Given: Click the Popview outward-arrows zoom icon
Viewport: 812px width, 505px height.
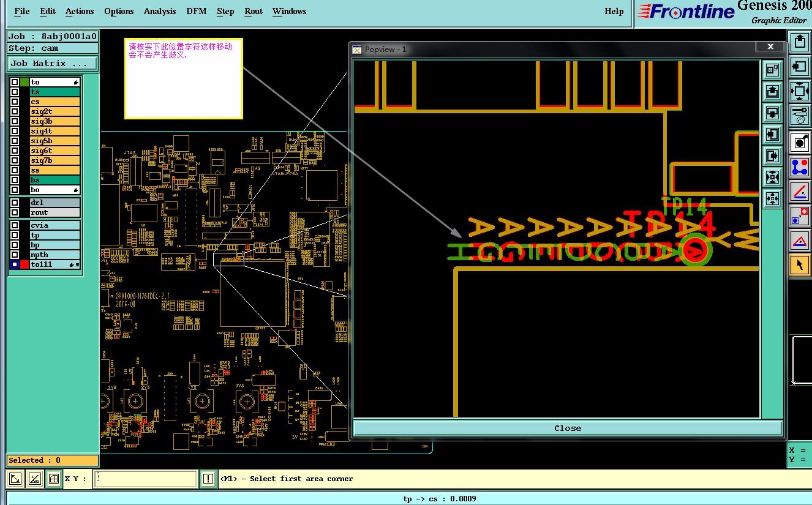Looking at the screenshot, I should [772, 198].
